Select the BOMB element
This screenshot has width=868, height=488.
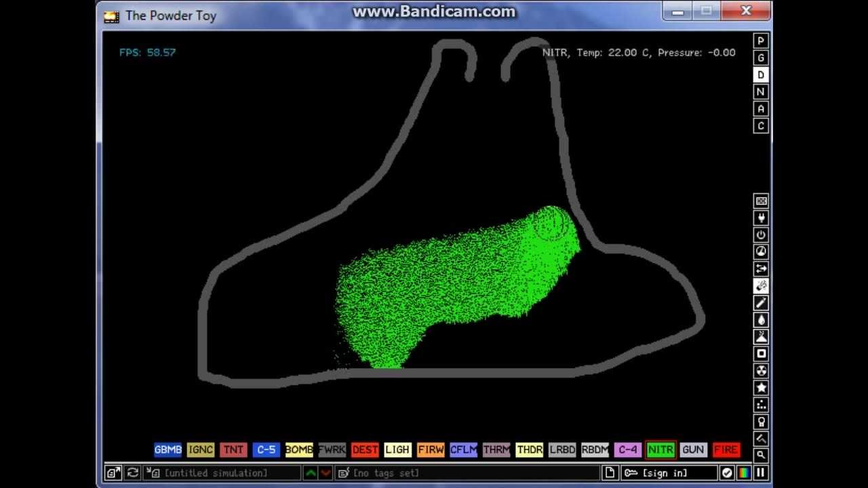[x=299, y=449]
